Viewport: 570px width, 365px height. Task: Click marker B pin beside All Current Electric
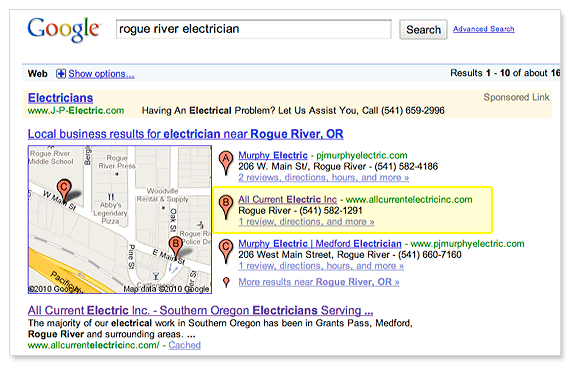pos(226,207)
